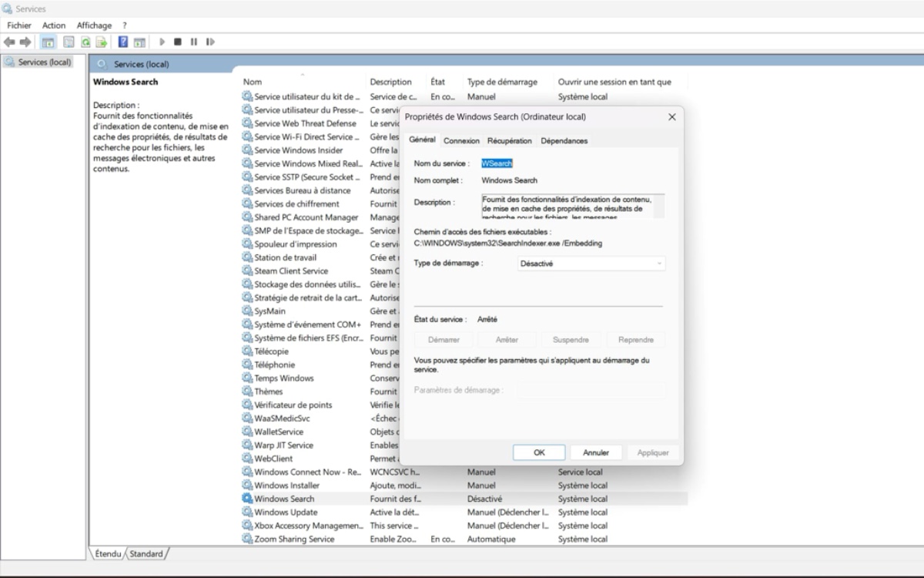Switch to the Standard view tab
924x578 pixels.
(146, 553)
